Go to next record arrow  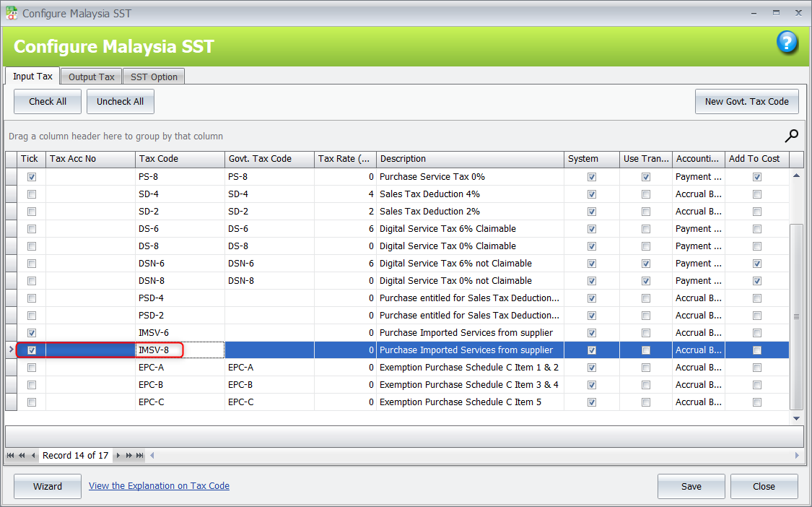pyautogui.click(x=118, y=456)
